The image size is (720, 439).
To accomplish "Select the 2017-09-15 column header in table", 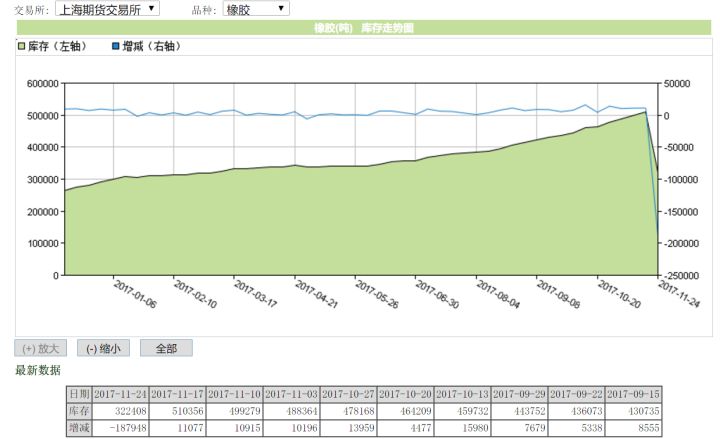I will point(634,394).
